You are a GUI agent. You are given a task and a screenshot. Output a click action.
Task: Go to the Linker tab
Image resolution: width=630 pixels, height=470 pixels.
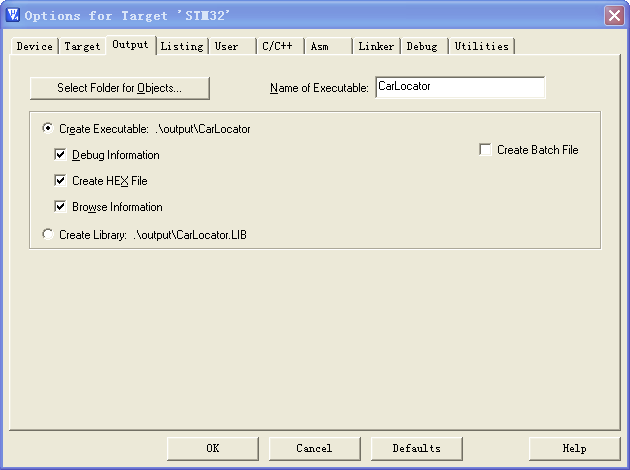pyautogui.click(x=376, y=46)
